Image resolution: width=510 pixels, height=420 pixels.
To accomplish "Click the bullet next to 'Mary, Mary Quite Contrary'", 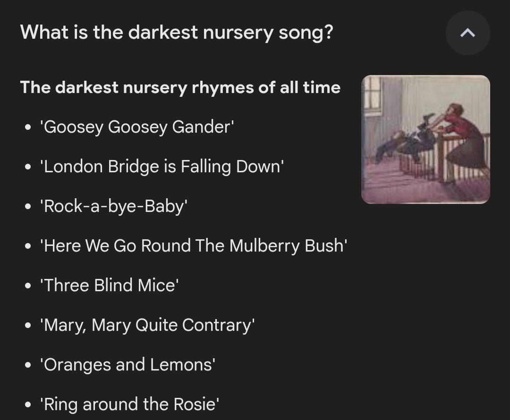I will (x=29, y=326).
